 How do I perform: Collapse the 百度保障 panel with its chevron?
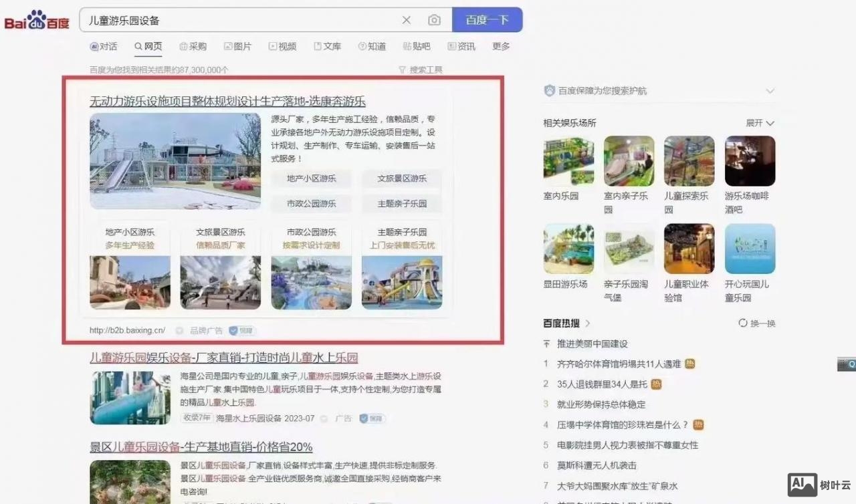[x=770, y=91]
